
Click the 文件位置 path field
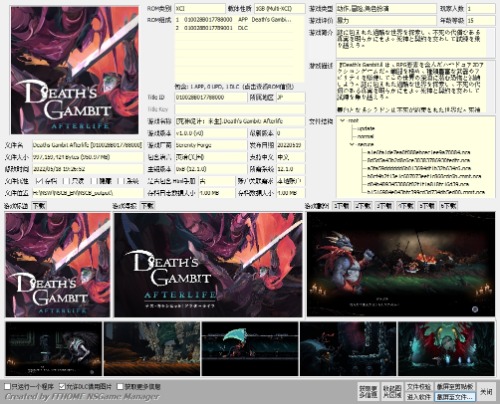pos(88,193)
